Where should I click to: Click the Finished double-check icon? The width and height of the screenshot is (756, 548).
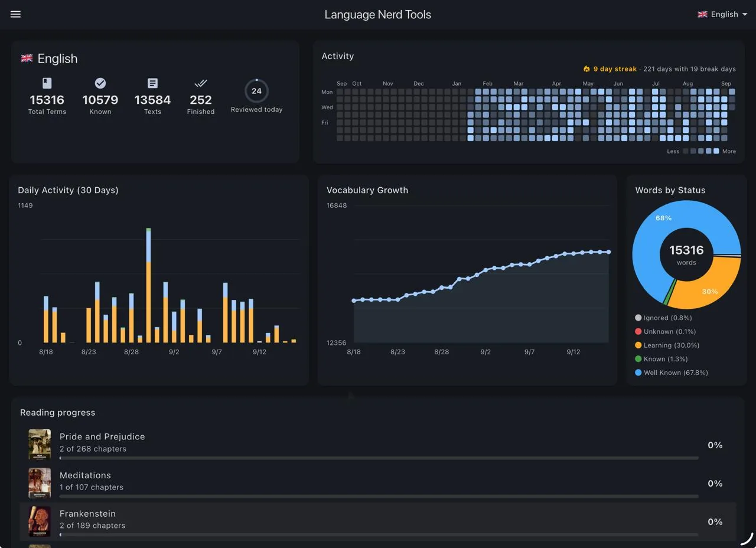pos(201,83)
